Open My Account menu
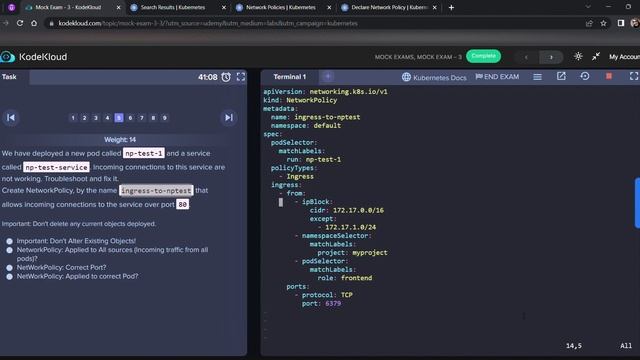 624,57
